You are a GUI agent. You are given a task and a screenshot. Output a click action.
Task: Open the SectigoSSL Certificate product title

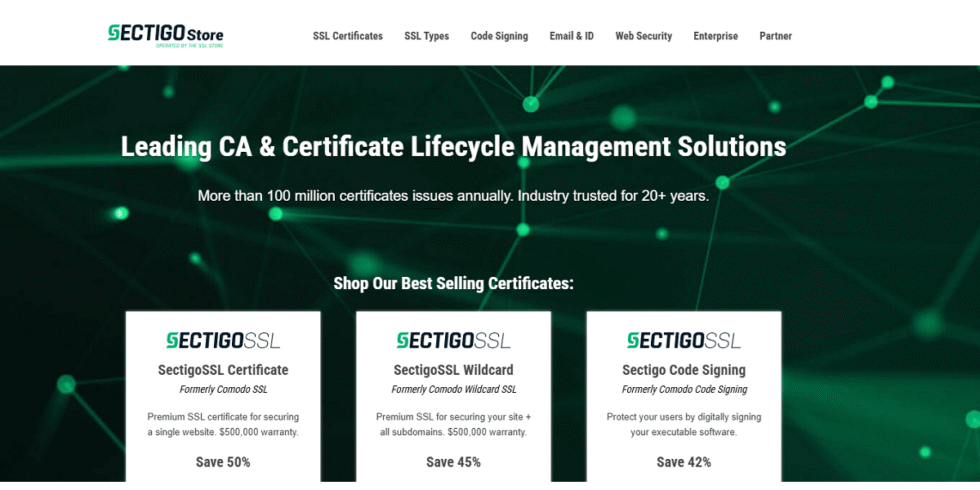click(x=223, y=370)
